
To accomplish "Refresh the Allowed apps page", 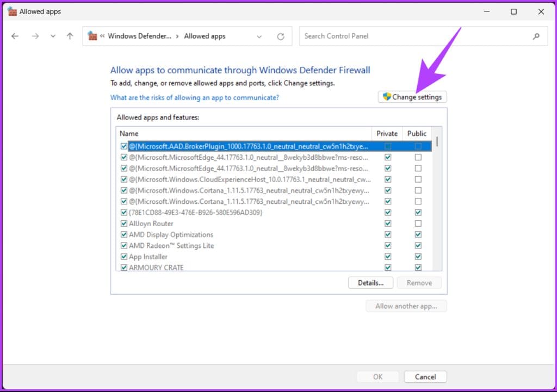I will [281, 36].
